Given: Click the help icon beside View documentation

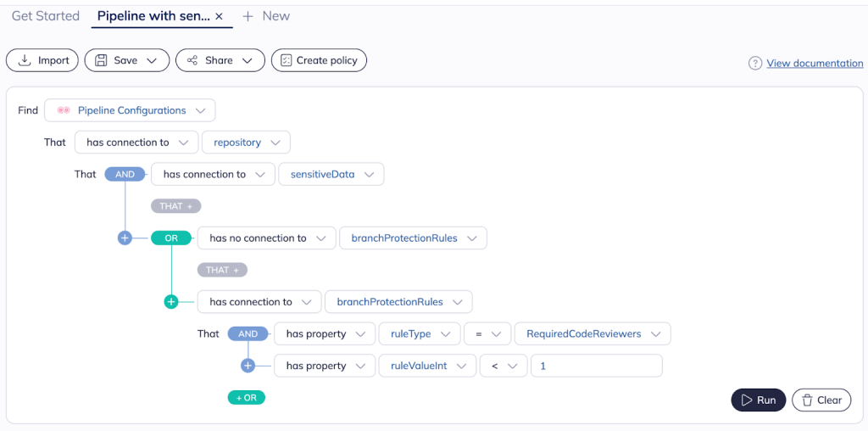Looking at the screenshot, I should point(754,64).
